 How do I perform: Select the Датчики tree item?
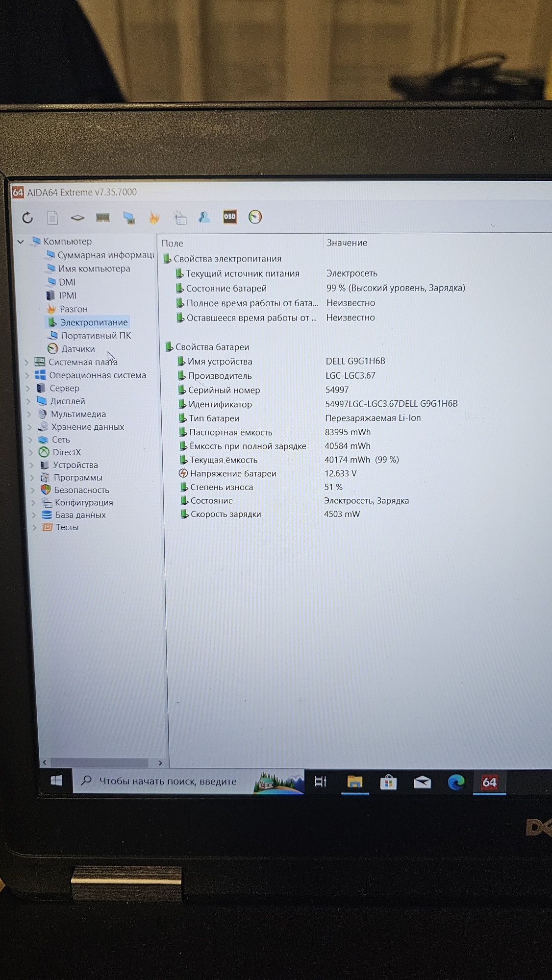tap(72, 349)
